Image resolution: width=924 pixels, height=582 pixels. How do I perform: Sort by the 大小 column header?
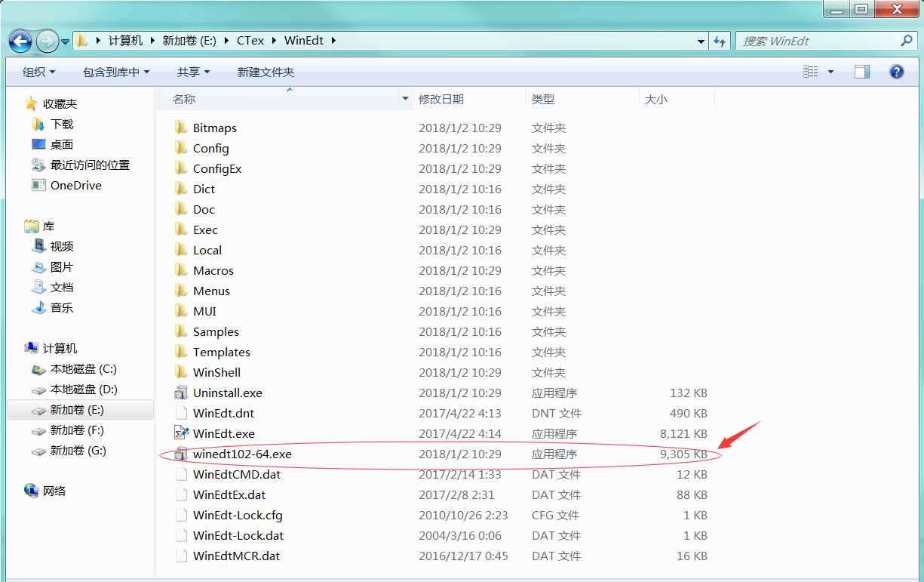[x=676, y=99]
